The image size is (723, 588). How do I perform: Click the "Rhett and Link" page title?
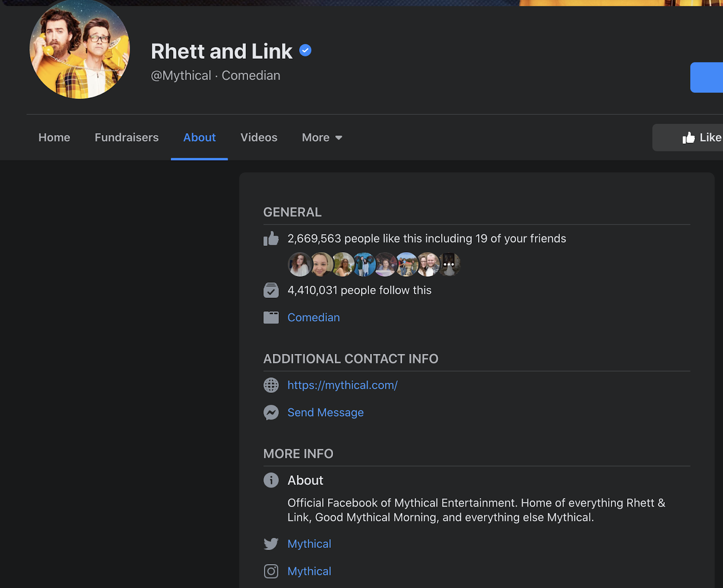tap(221, 51)
